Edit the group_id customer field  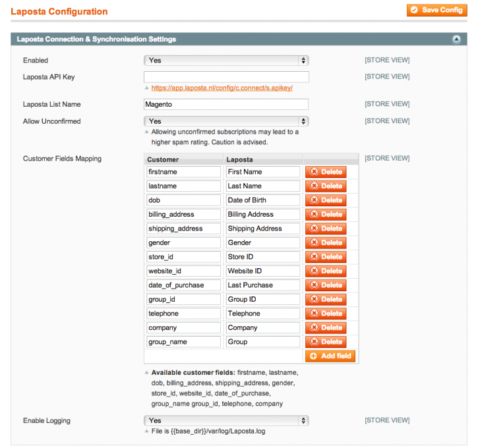(183, 299)
